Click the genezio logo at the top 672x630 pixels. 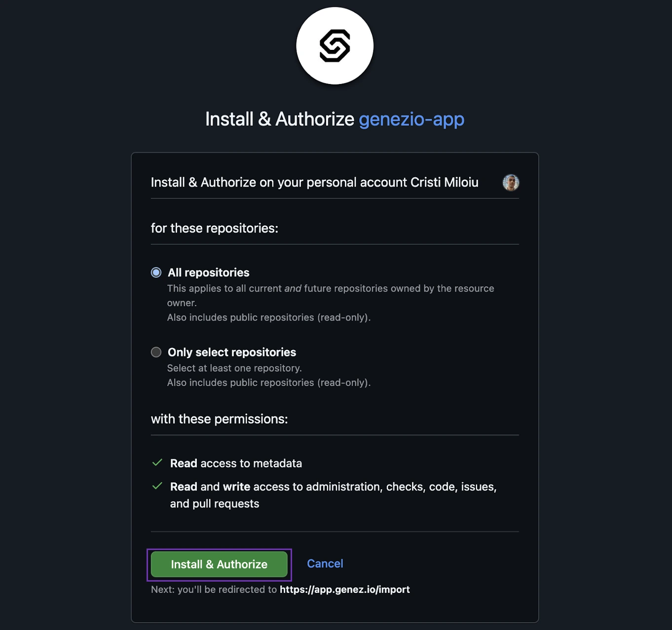point(335,46)
